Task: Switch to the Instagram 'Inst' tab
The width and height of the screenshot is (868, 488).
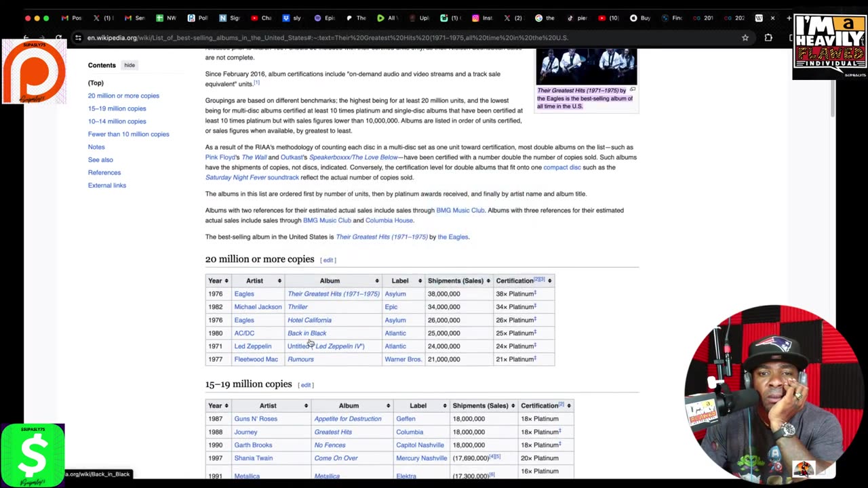Action: [x=484, y=18]
